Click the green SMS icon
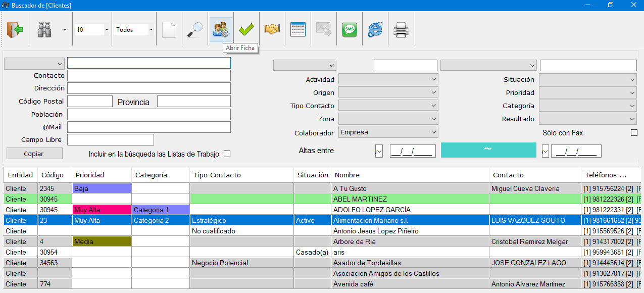The image size is (644, 293). [x=350, y=30]
